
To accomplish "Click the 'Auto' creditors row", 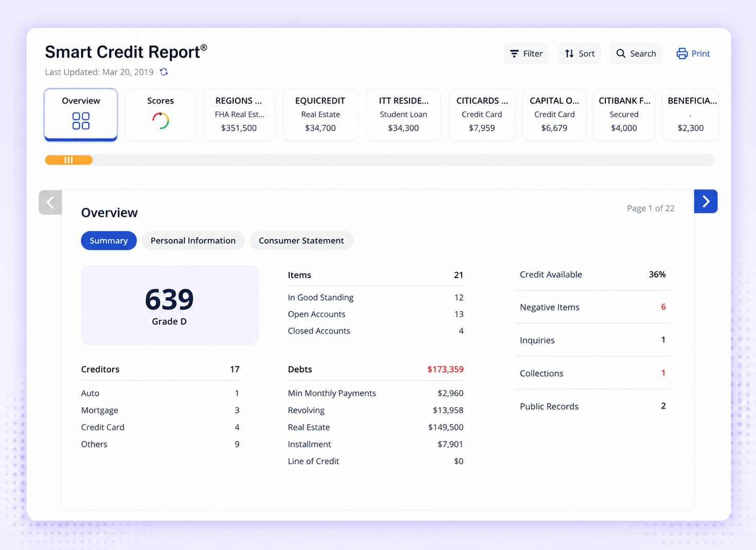I will 160,393.
